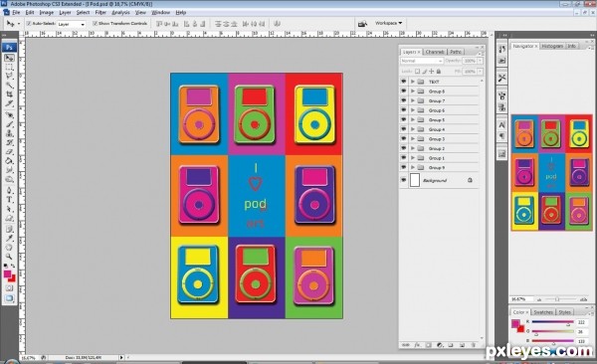Image resolution: width=597 pixels, height=364 pixels.
Task: Open the Analysis menu
Action: 120,13
